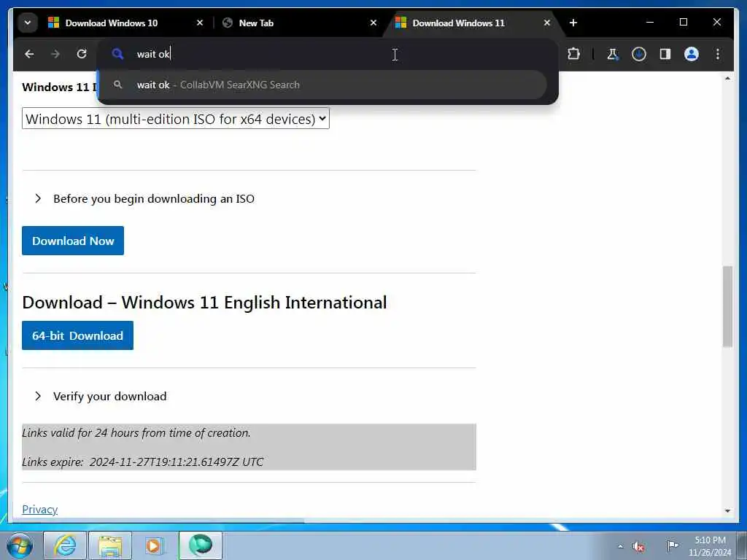The width and height of the screenshot is (747, 560).
Task: Click the page vertical scrollbar thumb
Action: [x=727, y=306]
